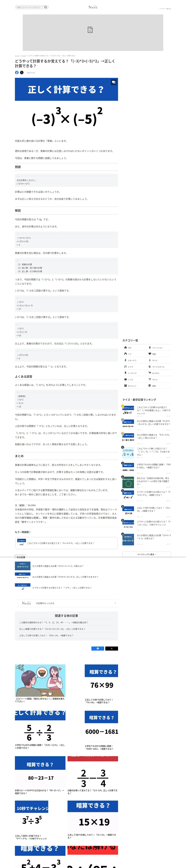Open next article 15+0÷5÷3-3
Image resolution: width=186 pixels, height=868 pixels.
pyautogui.click(x=66, y=566)
